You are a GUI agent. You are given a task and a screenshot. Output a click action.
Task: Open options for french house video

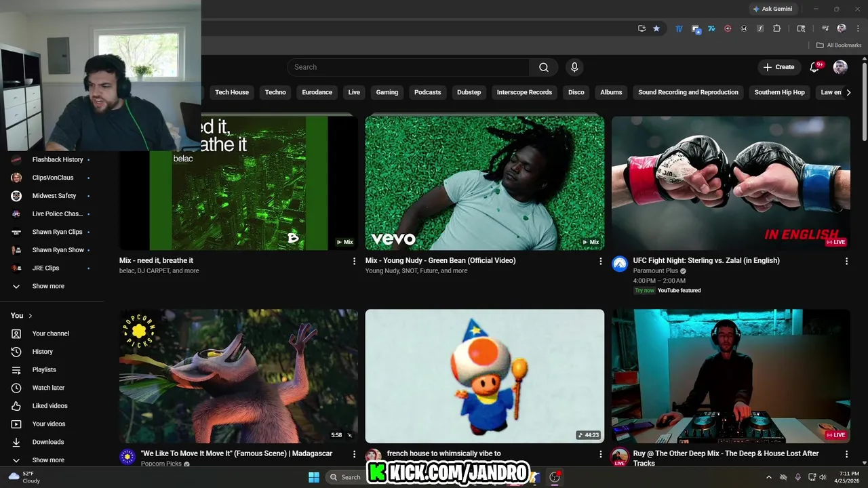tap(600, 454)
